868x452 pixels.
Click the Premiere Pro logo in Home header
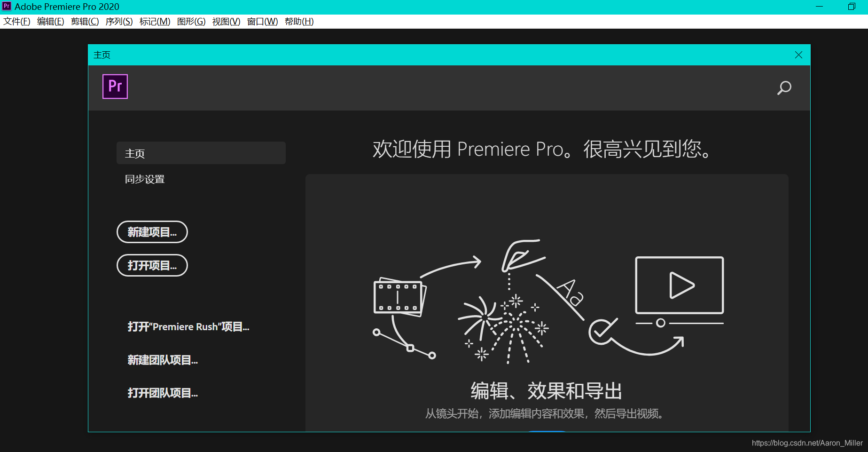[115, 87]
